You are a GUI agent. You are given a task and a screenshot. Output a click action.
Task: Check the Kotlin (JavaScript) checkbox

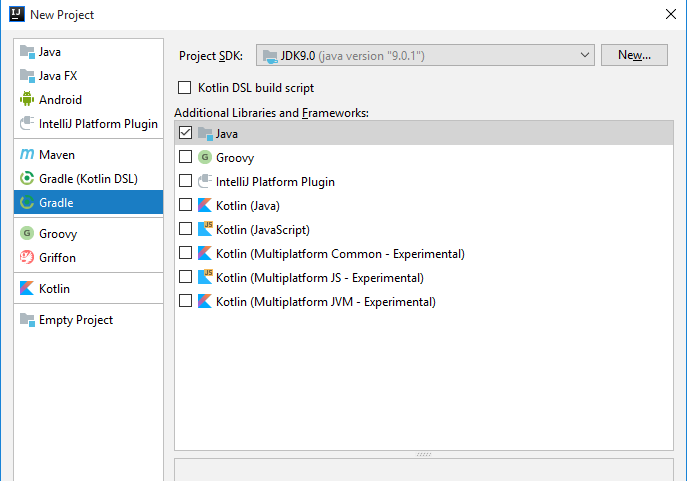click(185, 229)
